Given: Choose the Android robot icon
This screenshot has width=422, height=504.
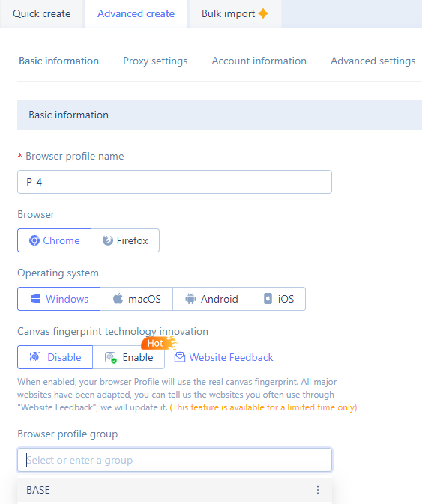Looking at the screenshot, I should (190, 299).
